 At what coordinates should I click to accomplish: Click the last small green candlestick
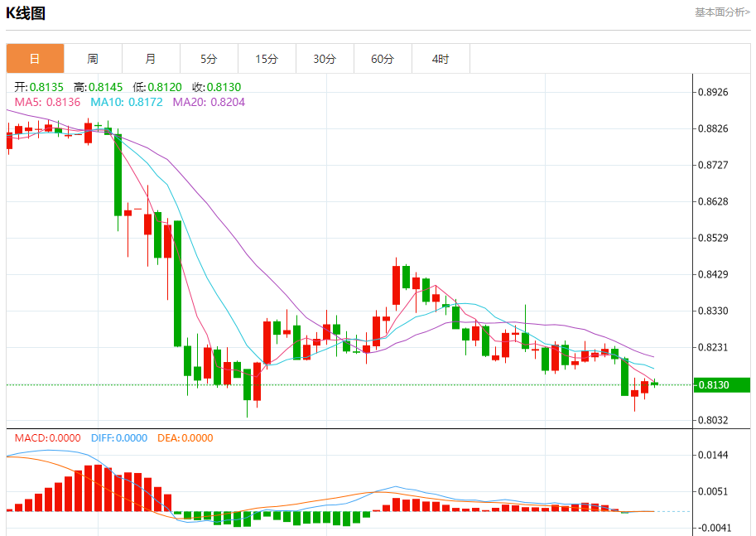click(654, 384)
